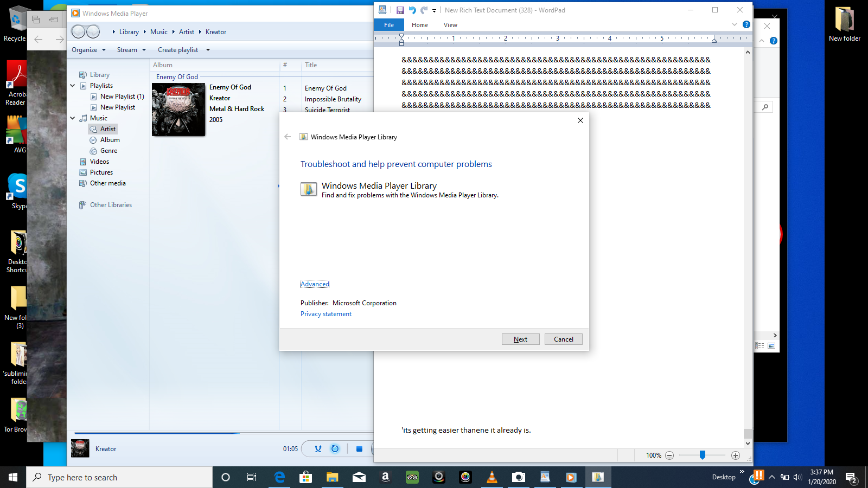Click Redo in WordPad quick access toolbar
868x488 pixels.
424,10
